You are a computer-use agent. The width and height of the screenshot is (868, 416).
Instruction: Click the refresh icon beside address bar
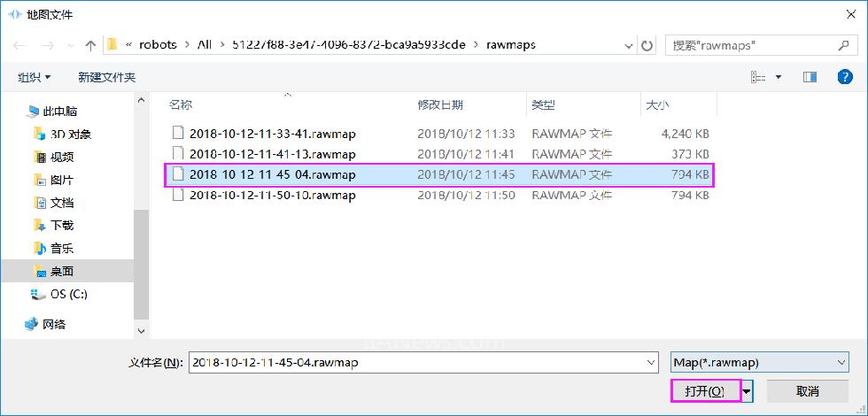pos(647,45)
